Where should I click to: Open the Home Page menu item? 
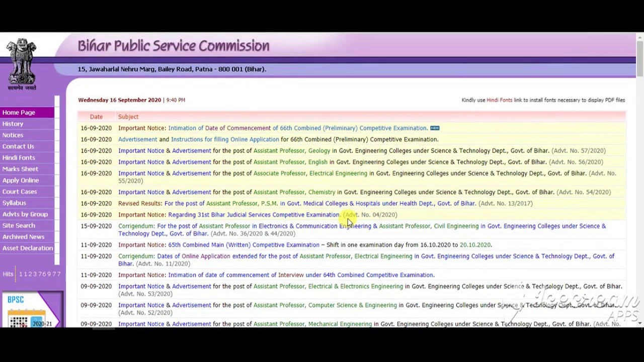pyautogui.click(x=27, y=113)
